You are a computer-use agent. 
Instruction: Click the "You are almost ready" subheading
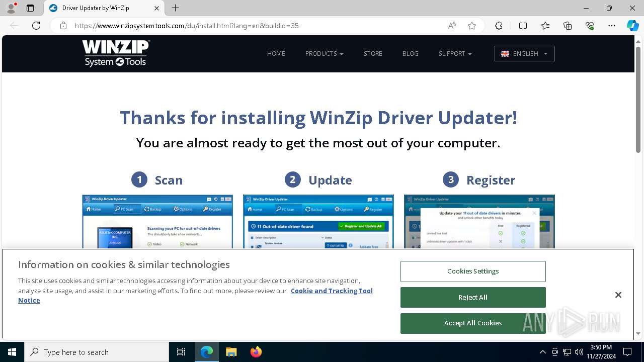(x=318, y=143)
